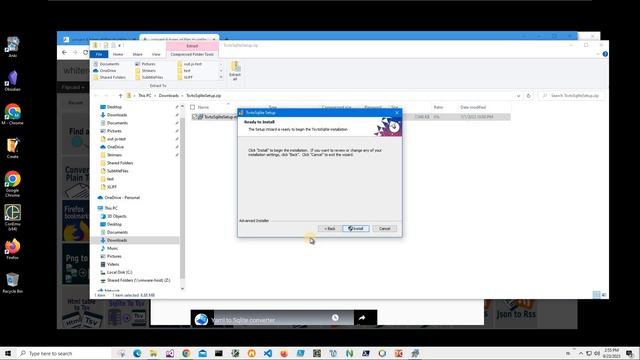
Task: Open the Recycle Bin on the desktop
Action: (13, 283)
